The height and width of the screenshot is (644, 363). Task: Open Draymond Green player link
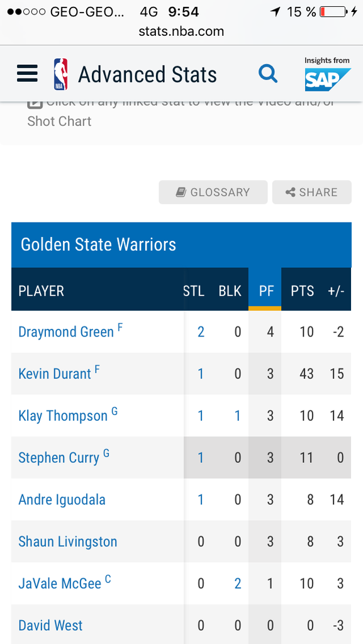pyautogui.click(x=66, y=332)
